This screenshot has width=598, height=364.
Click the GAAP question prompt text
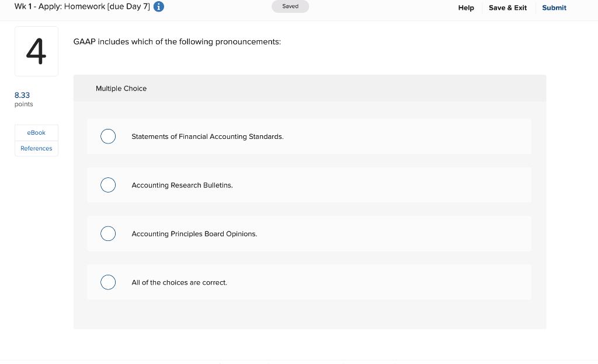click(176, 41)
